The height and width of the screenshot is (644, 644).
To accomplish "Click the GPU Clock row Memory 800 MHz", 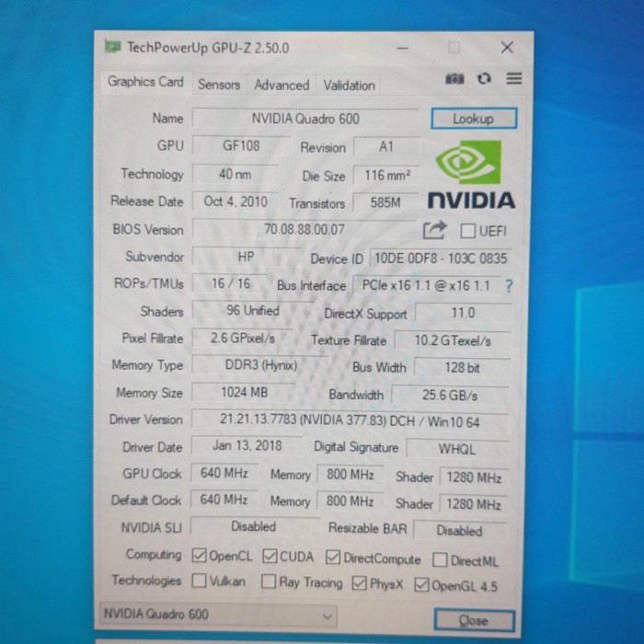I will click(351, 475).
